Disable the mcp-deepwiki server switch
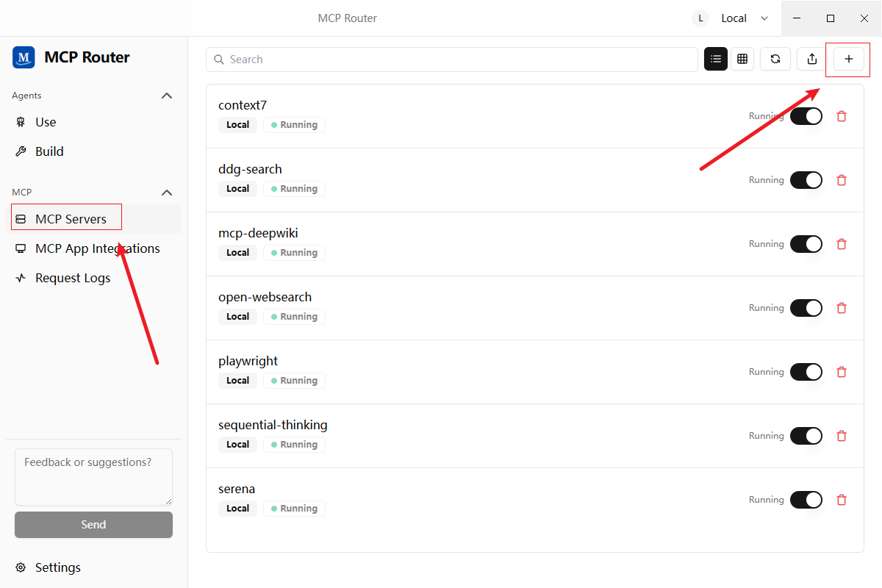This screenshot has height=588, width=882. pyautogui.click(x=806, y=244)
